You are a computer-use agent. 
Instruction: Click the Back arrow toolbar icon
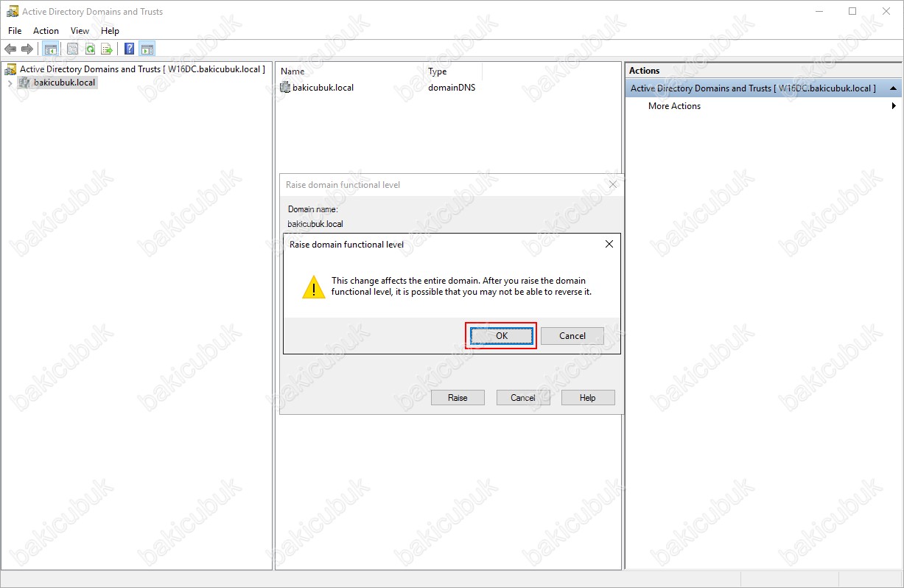coord(10,49)
